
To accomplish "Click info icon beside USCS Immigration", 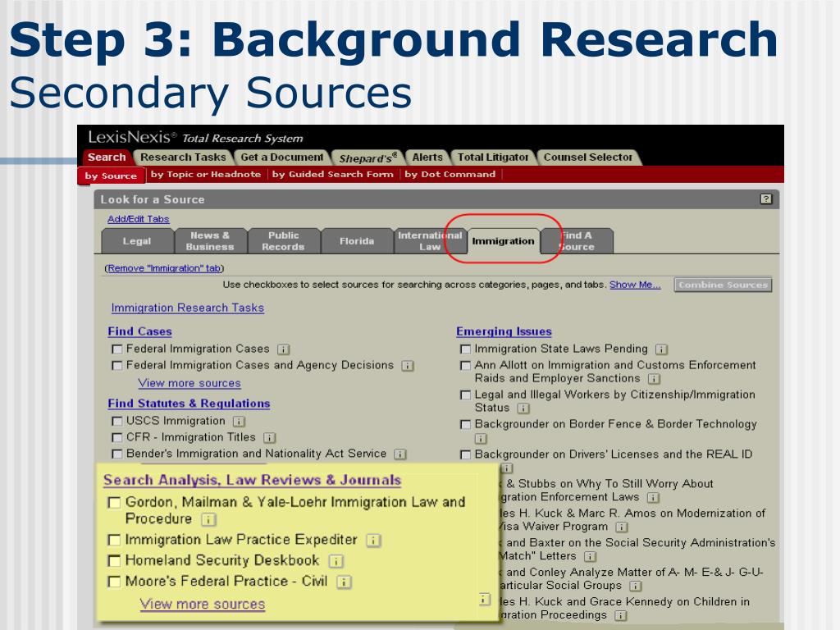I will click(x=239, y=422).
